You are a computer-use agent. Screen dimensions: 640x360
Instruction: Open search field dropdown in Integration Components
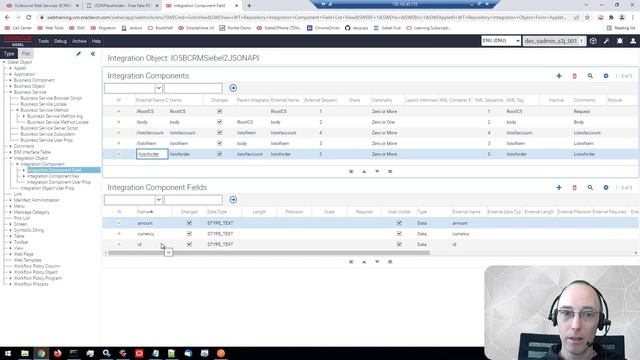click(158, 88)
